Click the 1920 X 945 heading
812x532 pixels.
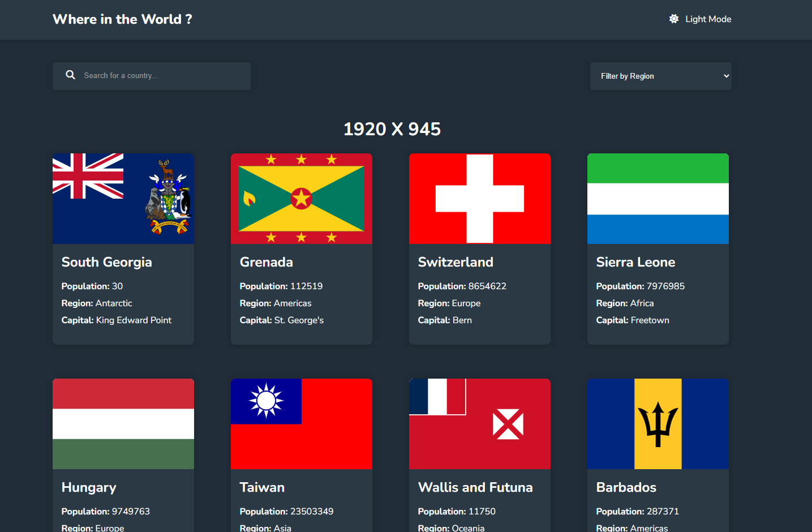[x=392, y=129]
